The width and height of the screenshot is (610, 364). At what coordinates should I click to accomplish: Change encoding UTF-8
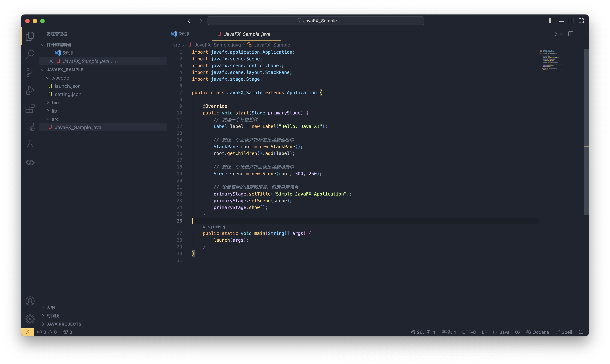click(469, 332)
